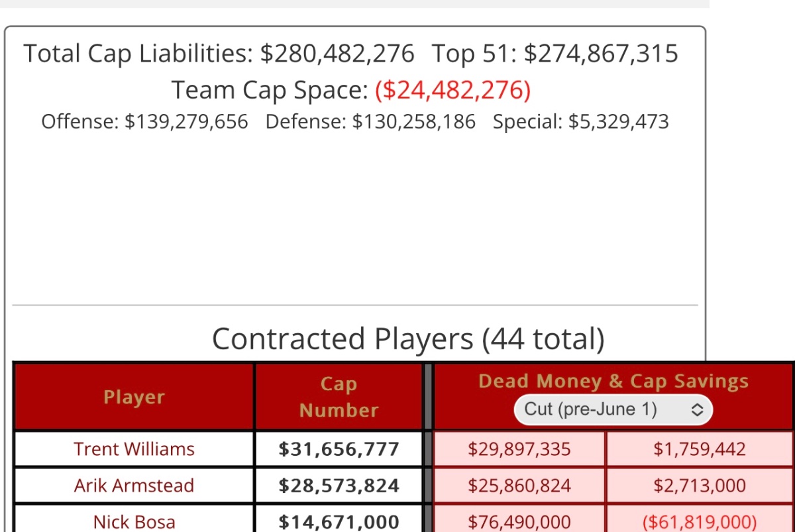Click Arik Armstead's dead money $25,860,824 cell
Viewport: 795px width, 532px height.
pyautogui.click(x=519, y=486)
